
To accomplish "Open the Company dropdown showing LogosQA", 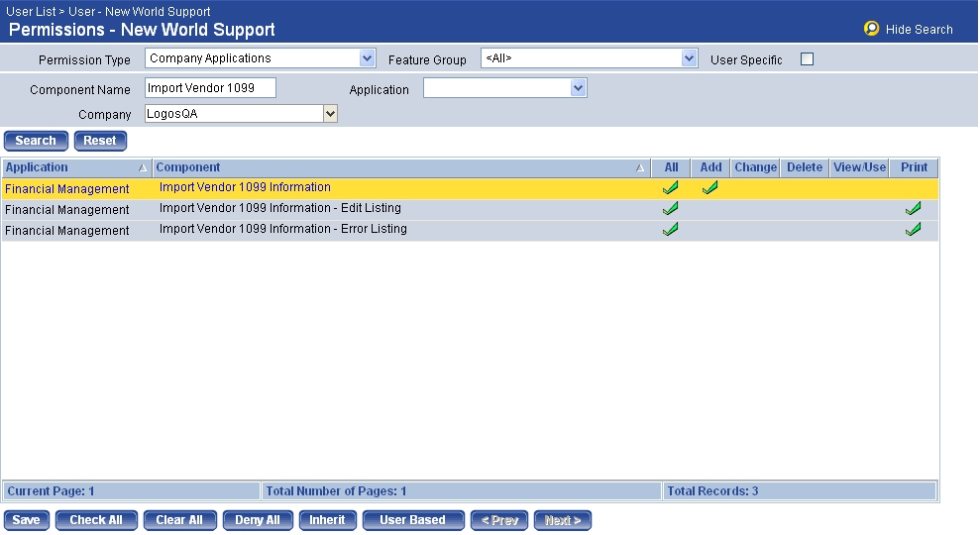I will tap(331, 114).
